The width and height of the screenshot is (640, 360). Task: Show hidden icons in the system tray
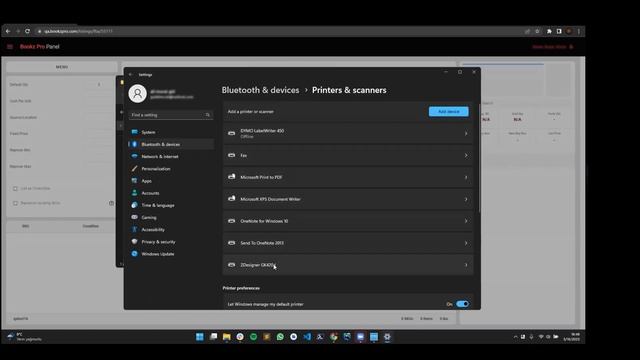click(516, 337)
